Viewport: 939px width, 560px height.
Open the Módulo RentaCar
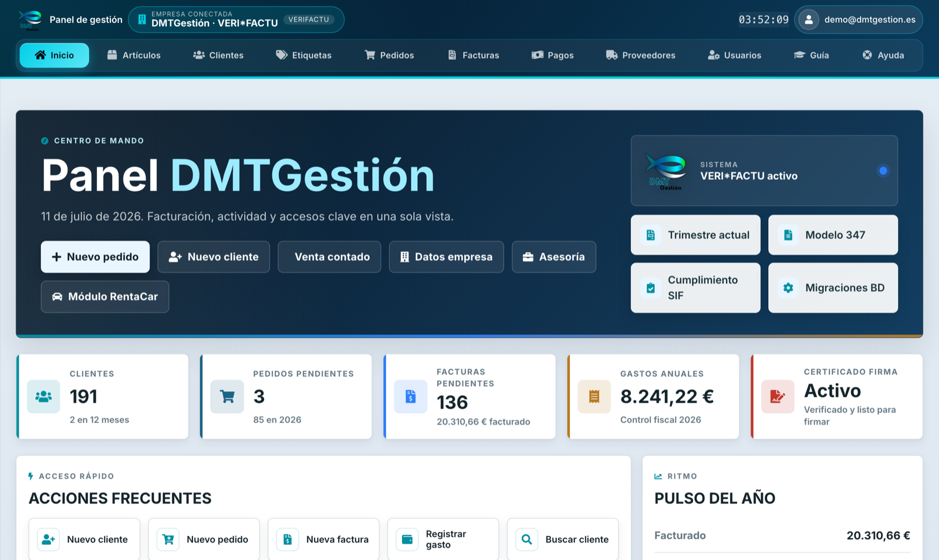105,297
